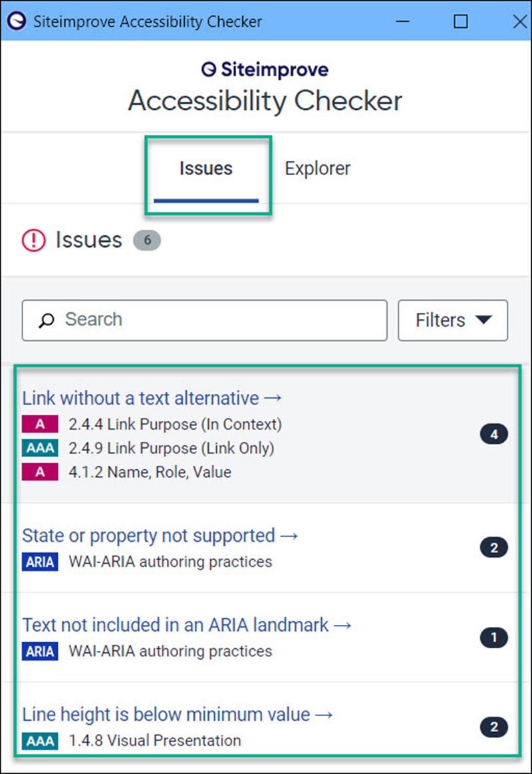532x774 pixels.
Task: Click the Siteimprove app icon in title bar
Action: (16, 21)
